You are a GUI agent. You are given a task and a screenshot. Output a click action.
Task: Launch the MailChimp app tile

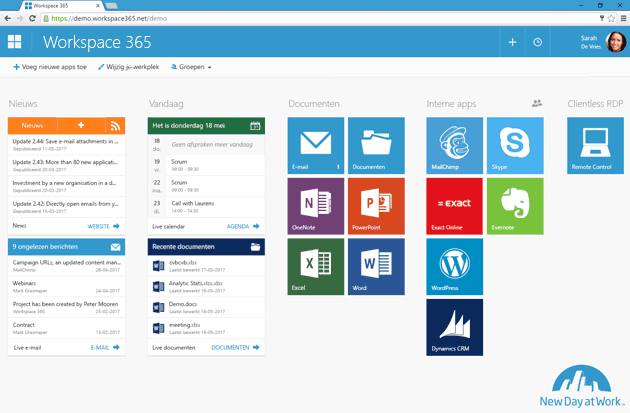click(x=454, y=145)
